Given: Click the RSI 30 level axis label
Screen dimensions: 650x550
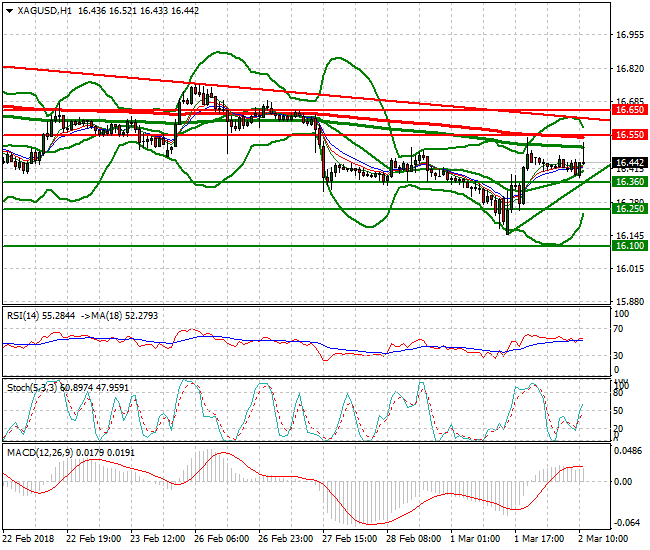Looking at the screenshot, I should (618, 356).
